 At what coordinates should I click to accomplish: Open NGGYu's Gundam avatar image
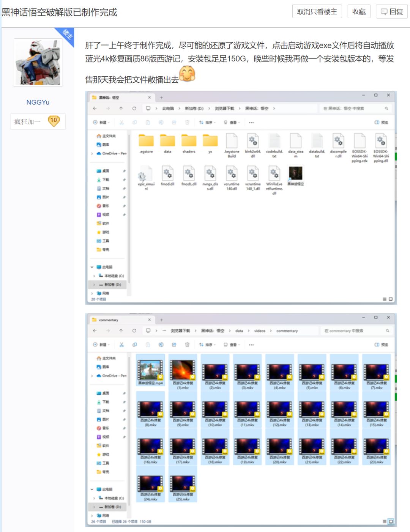tap(38, 63)
